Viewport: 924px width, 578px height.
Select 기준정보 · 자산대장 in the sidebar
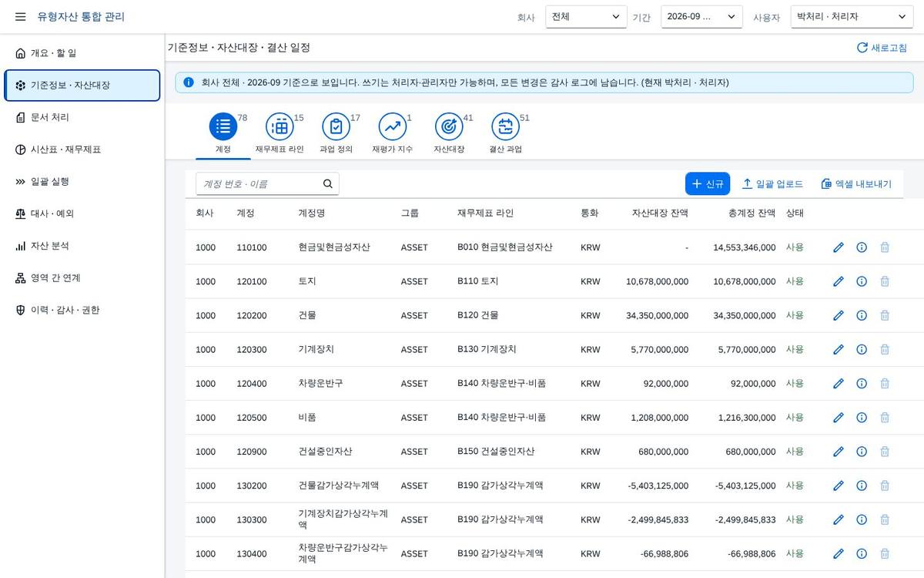(82, 86)
